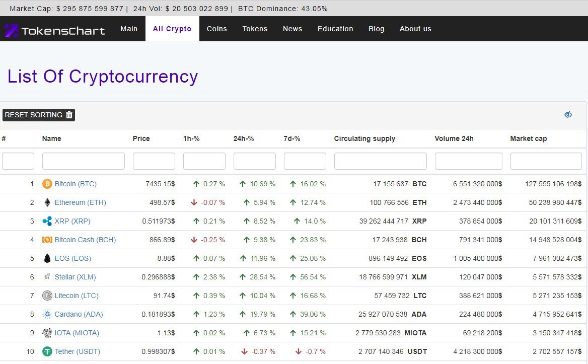Click the 24h Vol total text
588x364 pixels.
[x=180, y=9]
